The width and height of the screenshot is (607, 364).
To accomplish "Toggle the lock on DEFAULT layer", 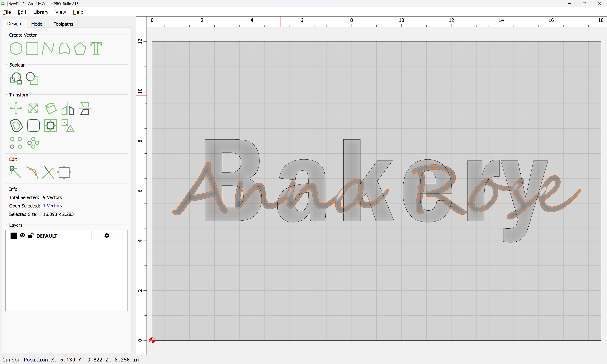I will click(x=31, y=236).
